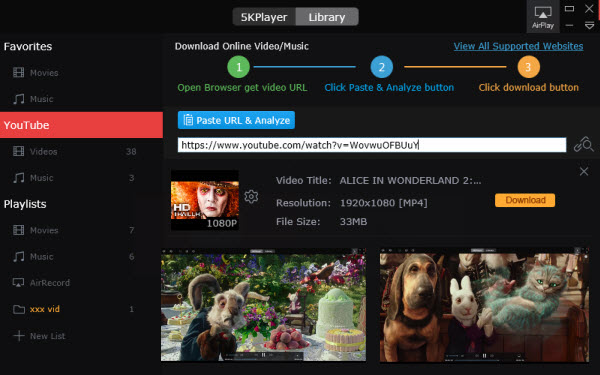The height and width of the screenshot is (375, 600).
Task: Click 'Click Paste & Analyze button' step text
Action: point(389,88)
